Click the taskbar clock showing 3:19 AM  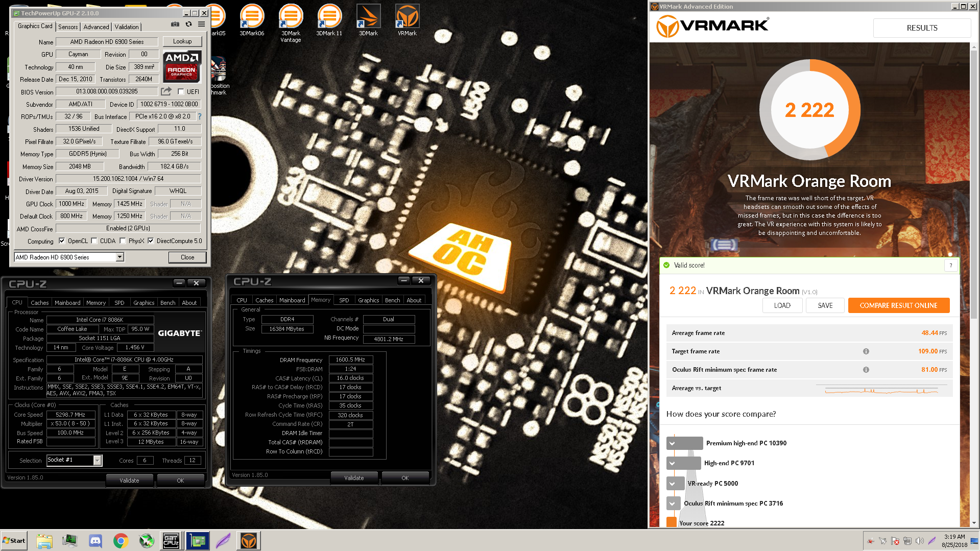click(x=954, y=541)
